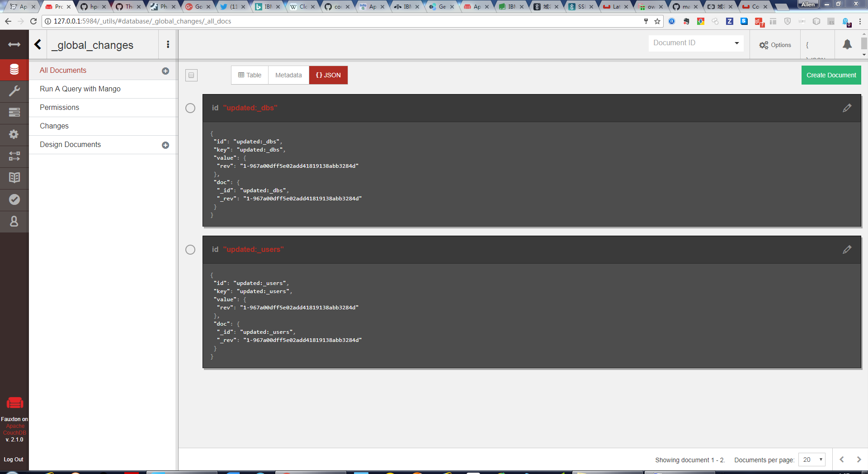
Task: Edit the updated:_dbs document with pencil icon
Action: click(847, 108)
